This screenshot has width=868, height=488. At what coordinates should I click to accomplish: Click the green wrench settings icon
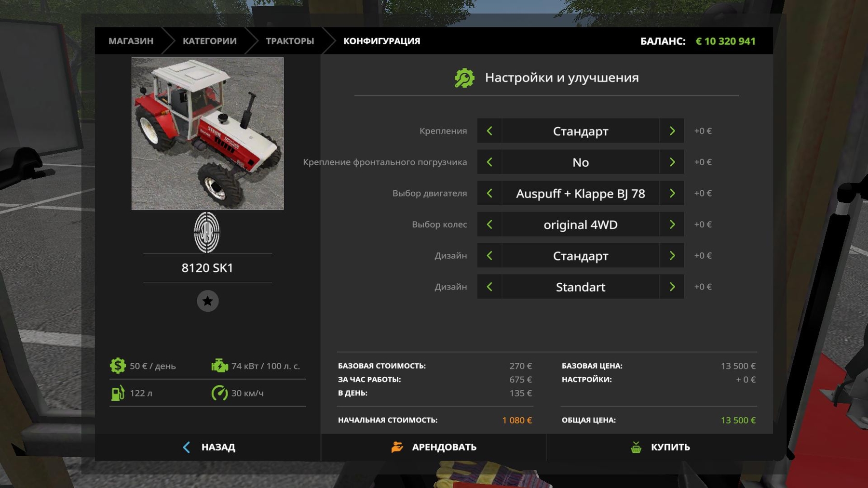(464, 78)
